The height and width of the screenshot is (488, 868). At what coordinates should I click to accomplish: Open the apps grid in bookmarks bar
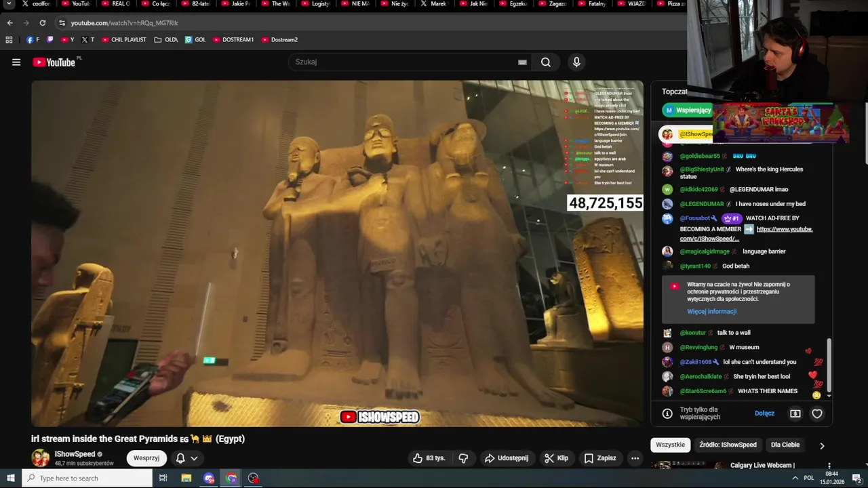point(9,40)
